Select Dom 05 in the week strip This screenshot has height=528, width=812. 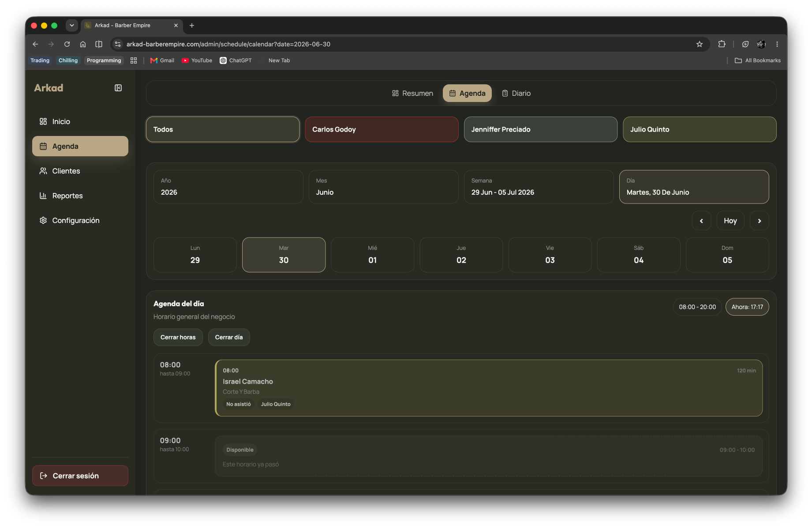(x=727, y=255)
